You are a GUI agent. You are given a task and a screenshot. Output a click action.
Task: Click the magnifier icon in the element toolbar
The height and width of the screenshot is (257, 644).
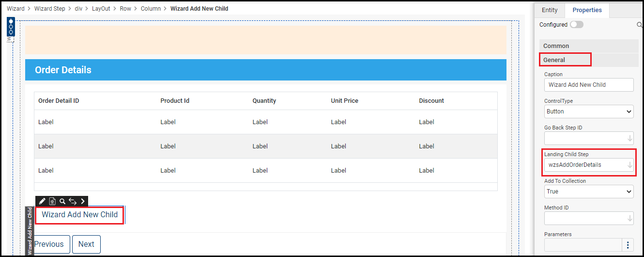pyautogui.click(x=62, y=201)
